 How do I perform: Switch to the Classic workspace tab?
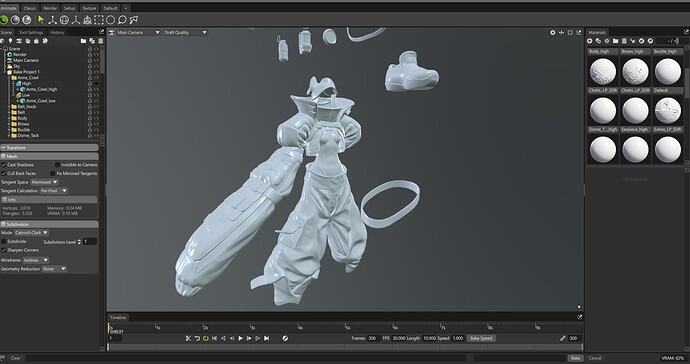tap(29, 8)
